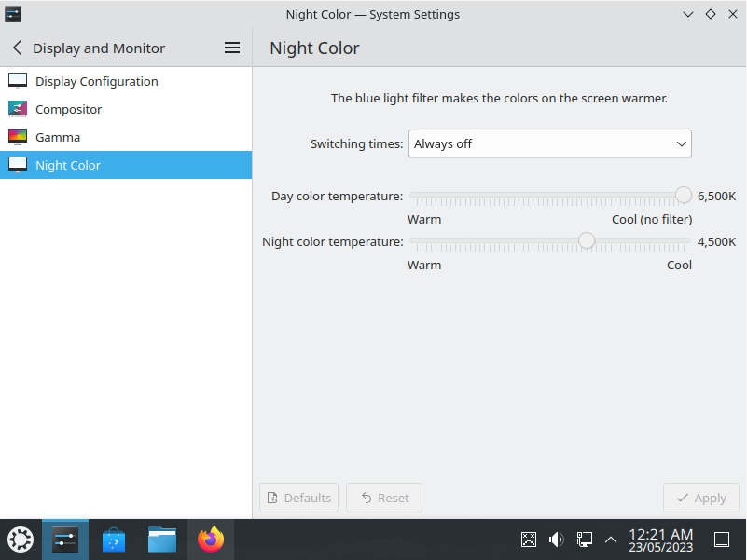The height and width of the screenshot is (560, 747).
Task: Click the volume icon in the system tray
Action: [x=557, y=539]
